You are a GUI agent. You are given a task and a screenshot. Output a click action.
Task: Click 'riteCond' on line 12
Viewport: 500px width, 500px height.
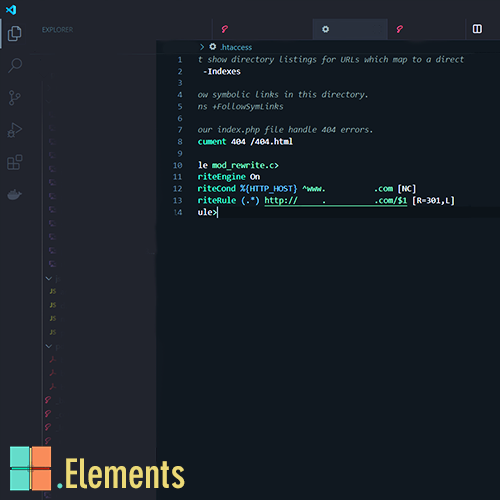point(216,189)
